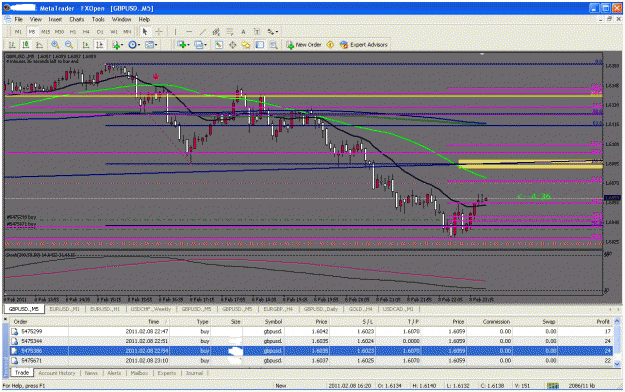Click the 2086/11 kb traffic status

point(582,386)
